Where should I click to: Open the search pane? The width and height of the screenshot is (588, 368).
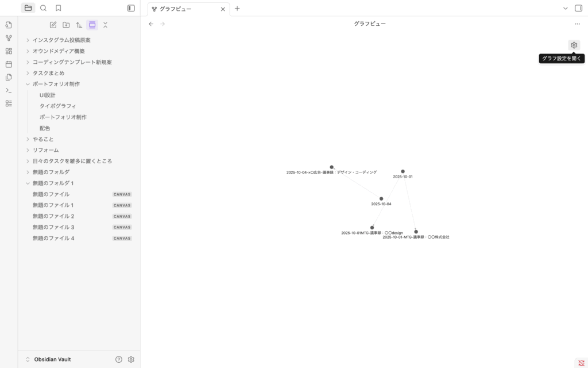coord(43,8)
